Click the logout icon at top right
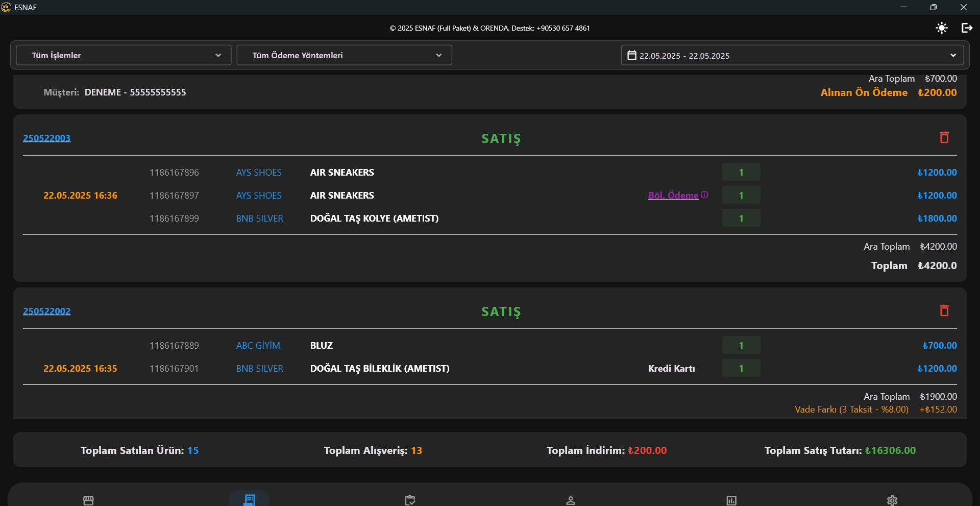The width and height of the screenshot is (980, 506). [x=967, y=28]
